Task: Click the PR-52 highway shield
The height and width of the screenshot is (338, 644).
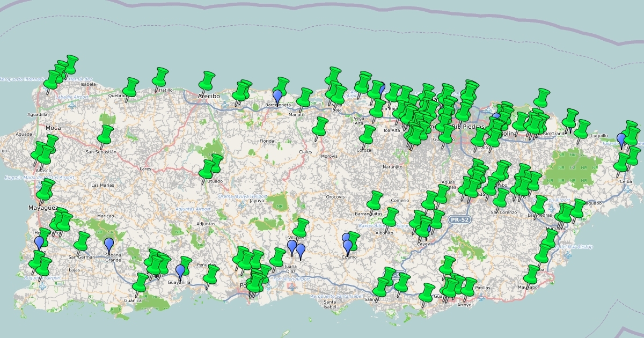Action: pyautogui.click(x=459, y=219)
